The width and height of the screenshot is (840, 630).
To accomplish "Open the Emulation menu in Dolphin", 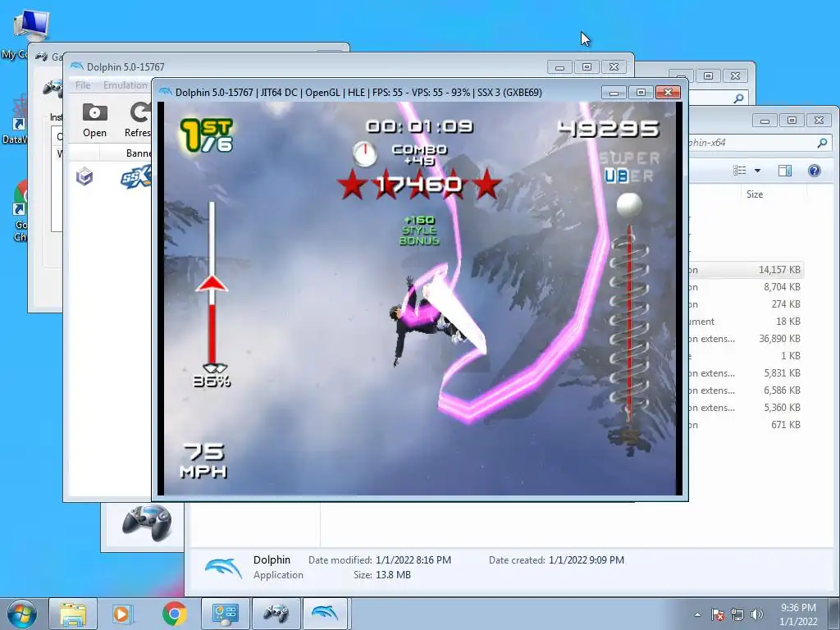I will tap(126, 85).
